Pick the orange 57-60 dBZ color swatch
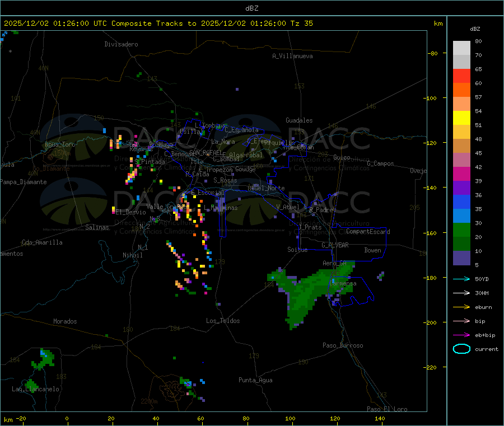The width and height of the screenshot is (504, 426). click(461, 90)
